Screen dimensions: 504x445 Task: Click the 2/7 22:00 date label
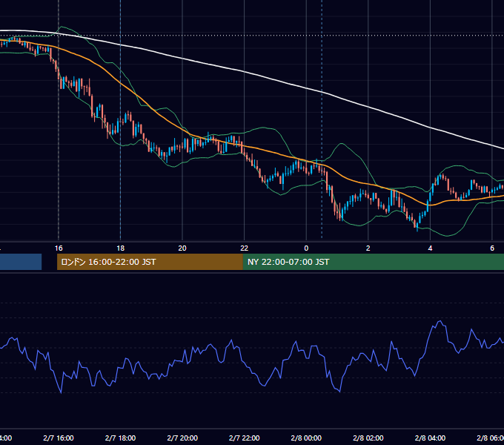[245, 438]
